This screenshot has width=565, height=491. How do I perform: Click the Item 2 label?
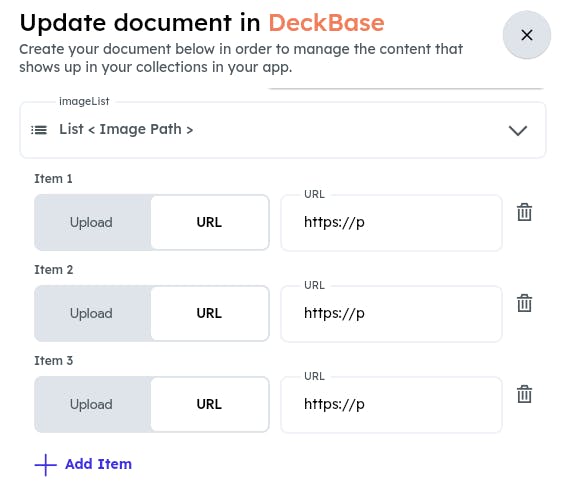click(x=53, y=269)
